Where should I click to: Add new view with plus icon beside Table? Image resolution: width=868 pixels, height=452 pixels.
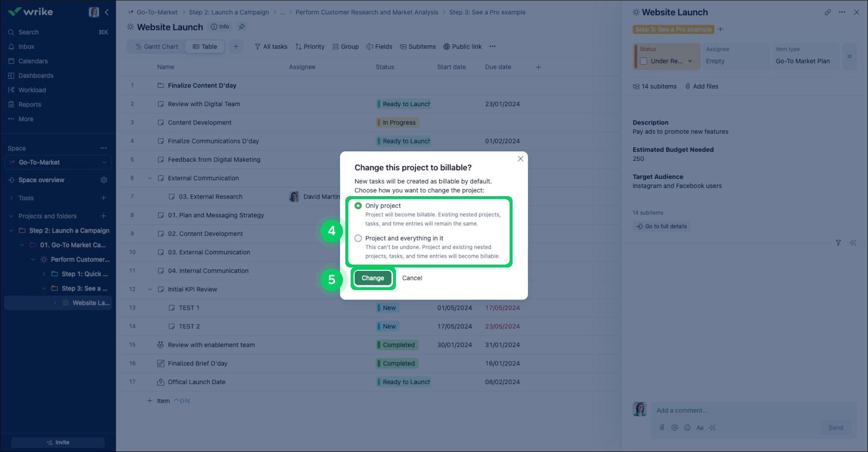[x=236, y=47]
